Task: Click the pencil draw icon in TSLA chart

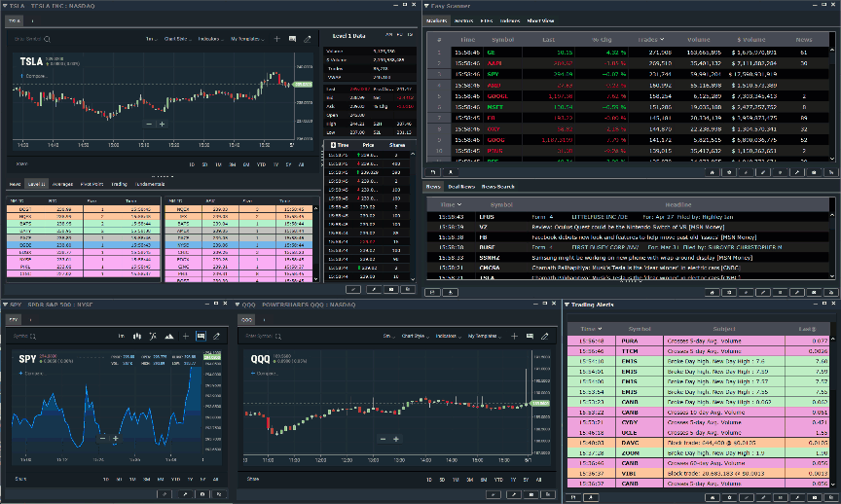Action: point(308,39)
